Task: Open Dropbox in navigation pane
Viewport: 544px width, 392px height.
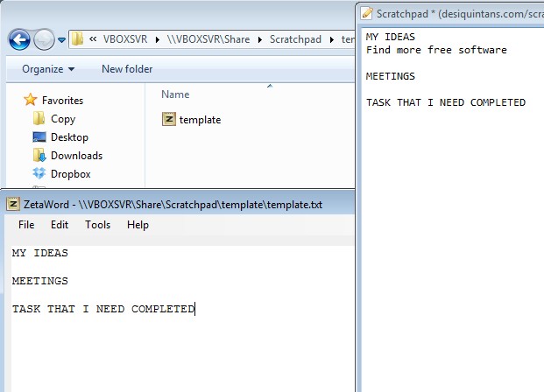Action: pos(71,174)
